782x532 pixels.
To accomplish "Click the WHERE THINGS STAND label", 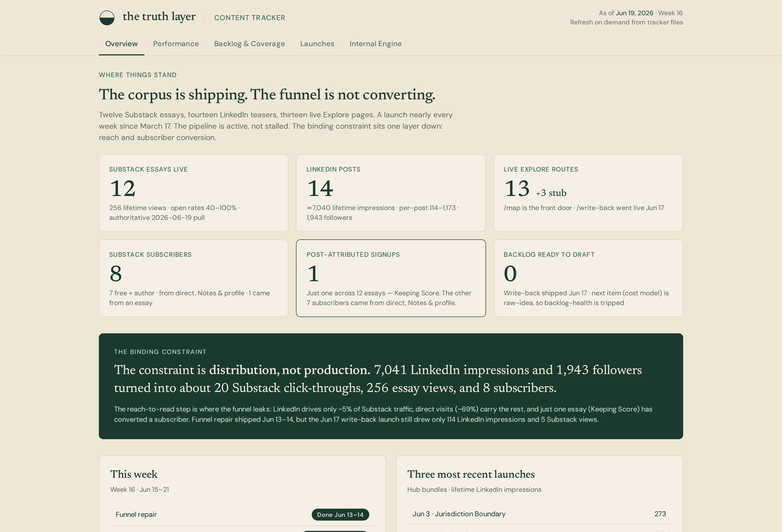I will point(138,75).
